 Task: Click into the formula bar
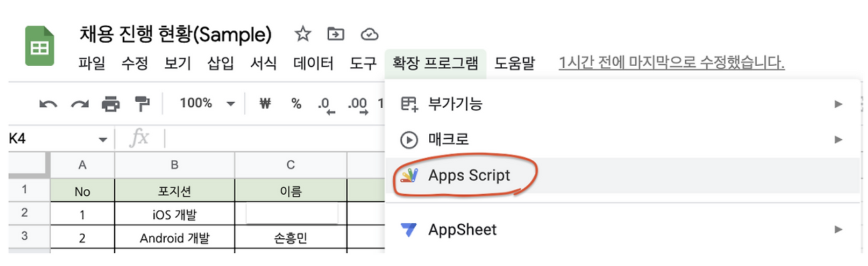pos(275,139)
